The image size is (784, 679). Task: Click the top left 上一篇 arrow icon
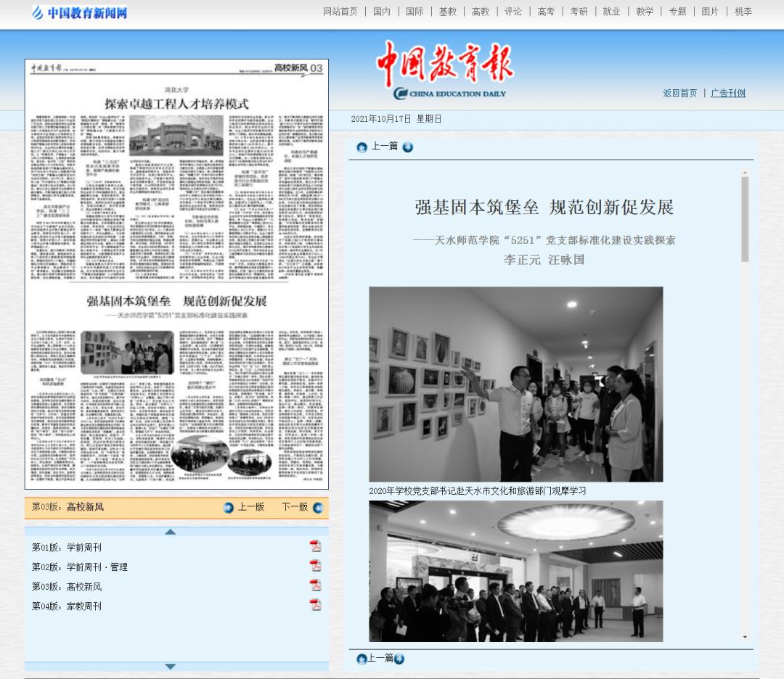point(362,147)
